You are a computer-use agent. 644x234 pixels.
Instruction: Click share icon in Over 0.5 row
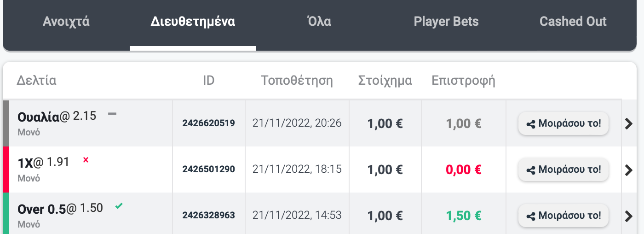click(x=530, y=216)
